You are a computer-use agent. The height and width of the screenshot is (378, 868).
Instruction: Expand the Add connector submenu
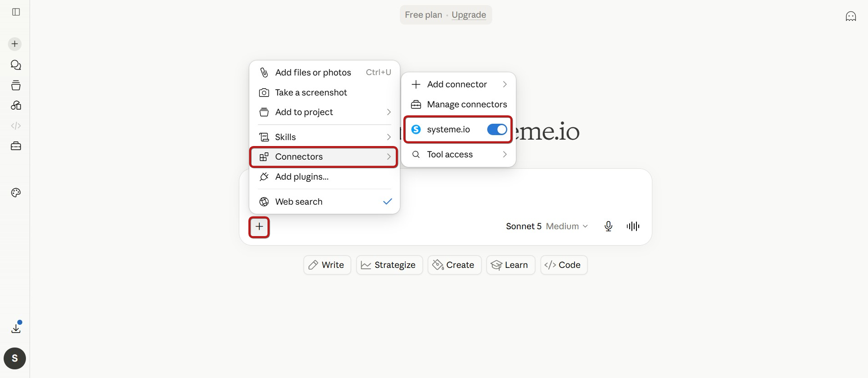459,84
